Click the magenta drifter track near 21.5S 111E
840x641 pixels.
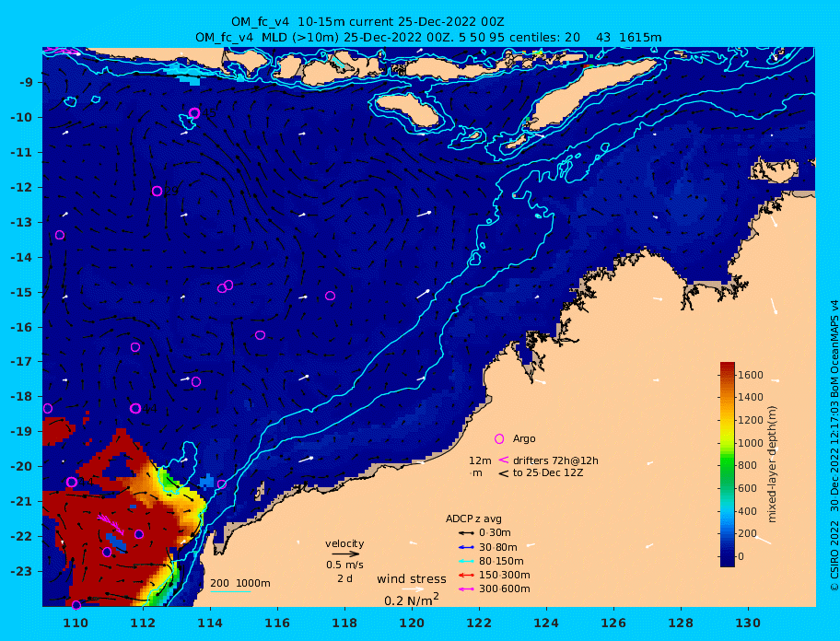(111, 523)
